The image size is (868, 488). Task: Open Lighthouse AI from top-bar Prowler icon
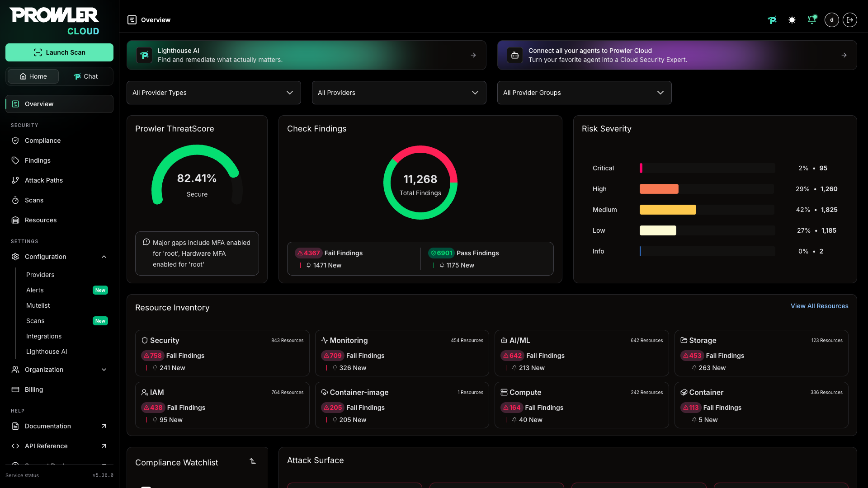[772, 20]
